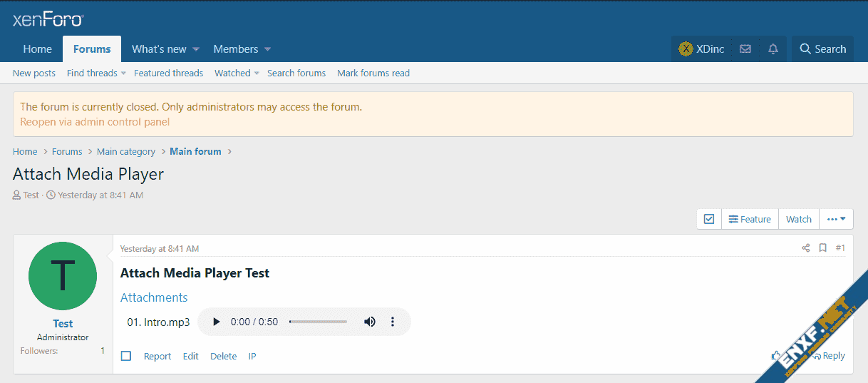Image resolution: width=868 pixels, height=383 pixels.
Task: Open the more options thread menu
Action: point(836,219)
